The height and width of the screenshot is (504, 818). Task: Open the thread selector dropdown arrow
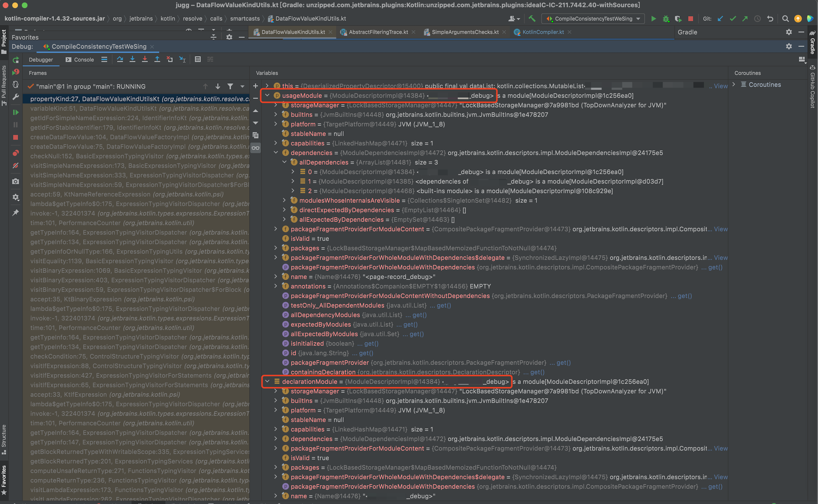242,86
